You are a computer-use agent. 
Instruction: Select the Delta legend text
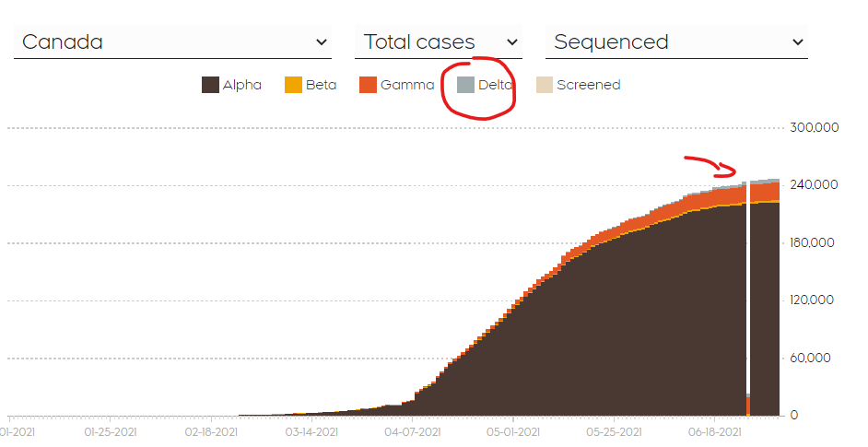[495, 85]
